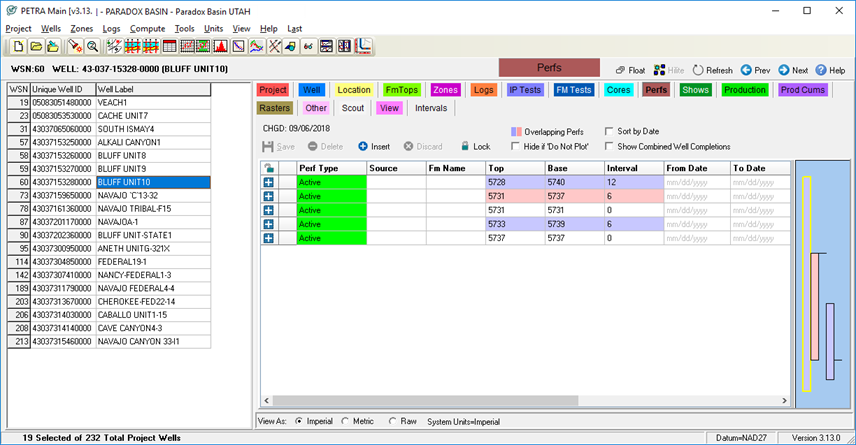Screen dimensions: 856x445
Task: Go to the Next well arrow
Action: click(x=783, y=70)
